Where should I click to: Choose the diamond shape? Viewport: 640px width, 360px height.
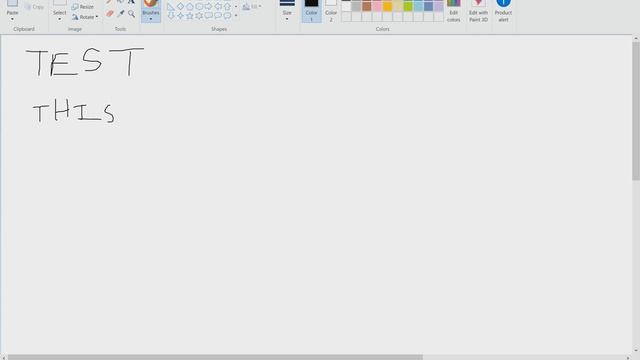[x=180, y=7]
